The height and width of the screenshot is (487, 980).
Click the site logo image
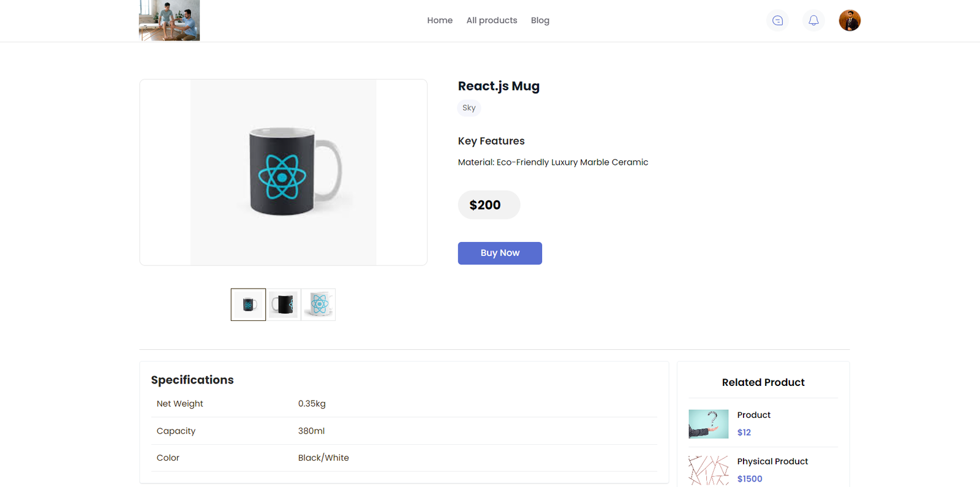169,20
